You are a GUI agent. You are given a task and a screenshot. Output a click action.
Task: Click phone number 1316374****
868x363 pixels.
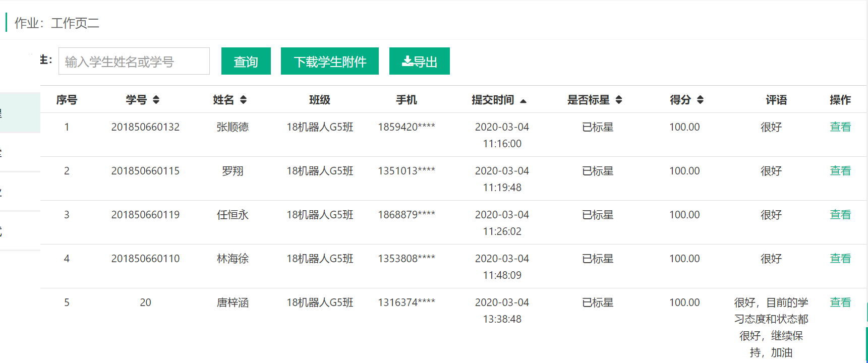click(407, 302)
